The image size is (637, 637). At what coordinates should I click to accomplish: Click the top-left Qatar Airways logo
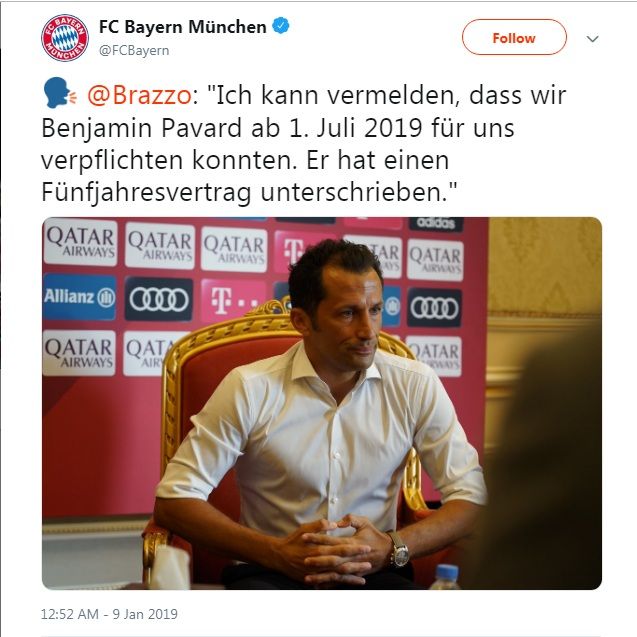[x=80, y=242]
